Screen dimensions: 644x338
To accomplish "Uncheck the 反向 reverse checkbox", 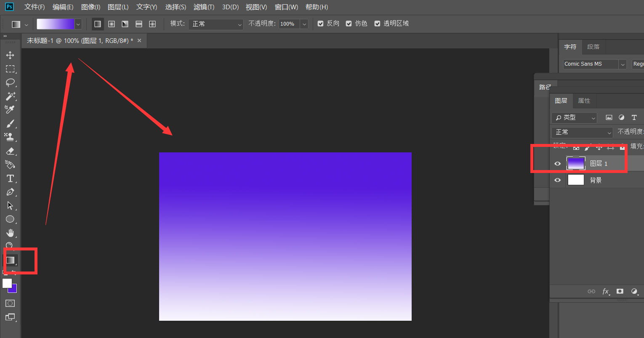I will tap(321, 24).
